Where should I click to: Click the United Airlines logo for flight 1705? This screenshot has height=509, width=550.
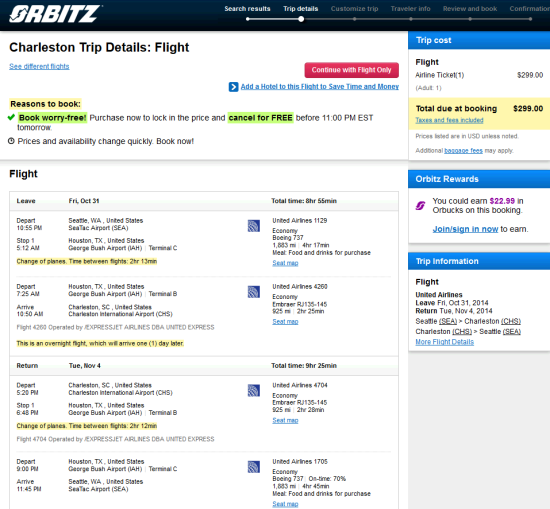pos(254,467)
